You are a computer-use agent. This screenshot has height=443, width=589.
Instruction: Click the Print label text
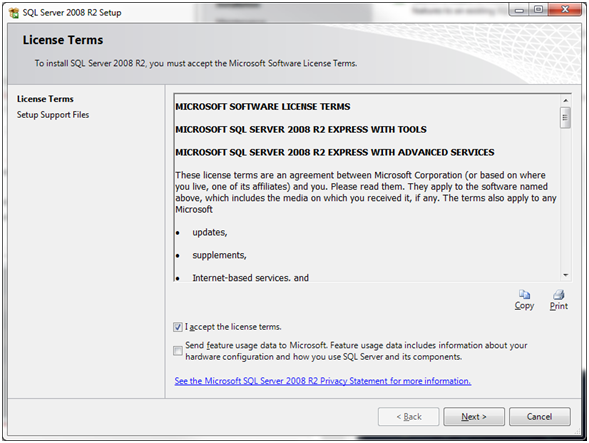point(559,306)
